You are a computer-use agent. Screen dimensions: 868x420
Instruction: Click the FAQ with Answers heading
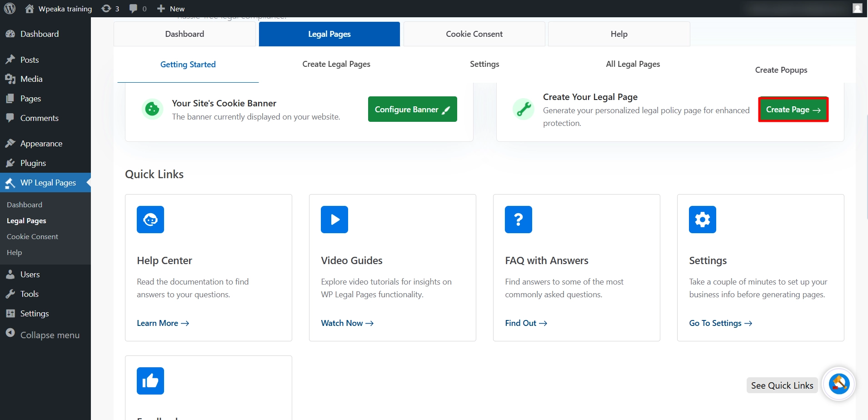547,260
